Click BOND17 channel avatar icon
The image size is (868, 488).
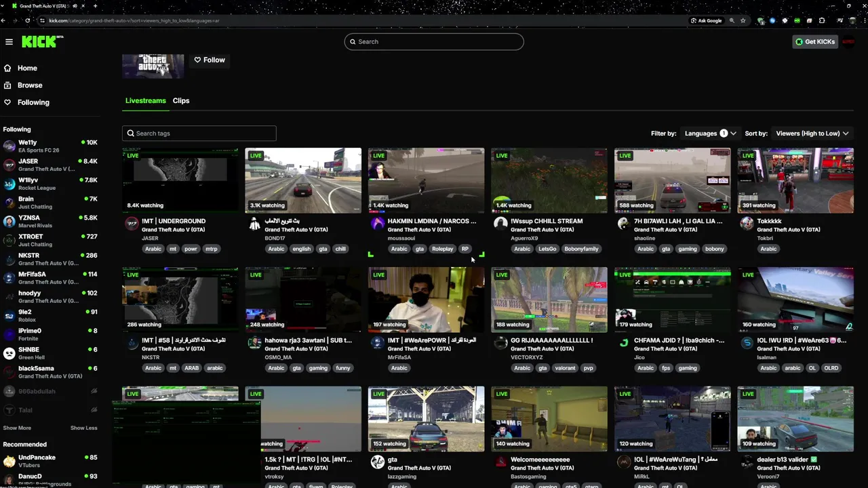click(x=254, y=224)
